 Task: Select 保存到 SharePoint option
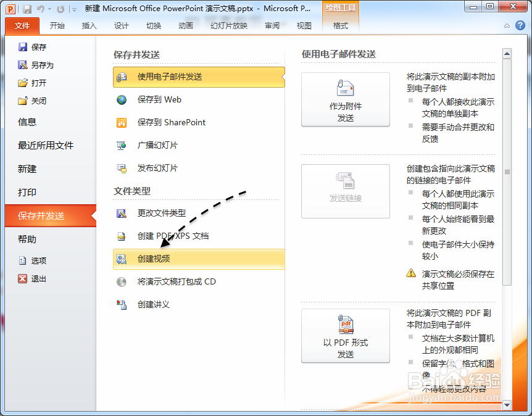[x=199, y=122]
